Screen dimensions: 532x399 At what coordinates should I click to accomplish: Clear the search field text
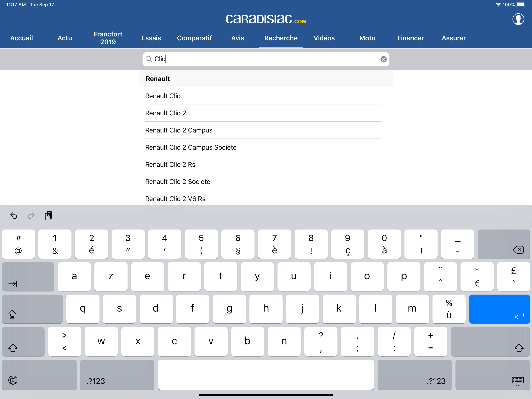coord(383,59)
